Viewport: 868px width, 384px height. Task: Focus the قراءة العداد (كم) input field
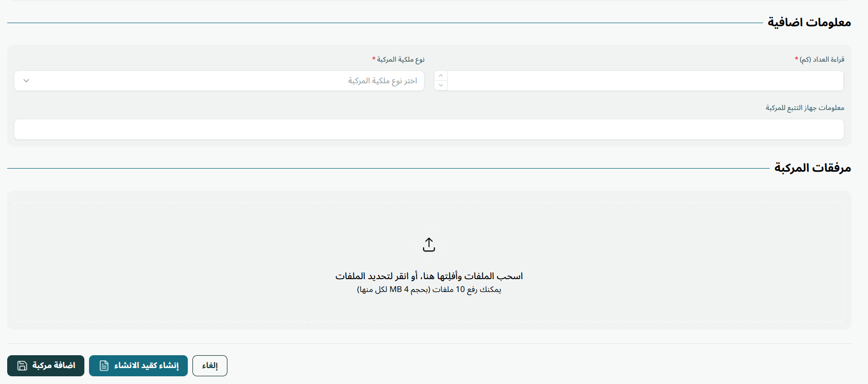click(645, 81)
